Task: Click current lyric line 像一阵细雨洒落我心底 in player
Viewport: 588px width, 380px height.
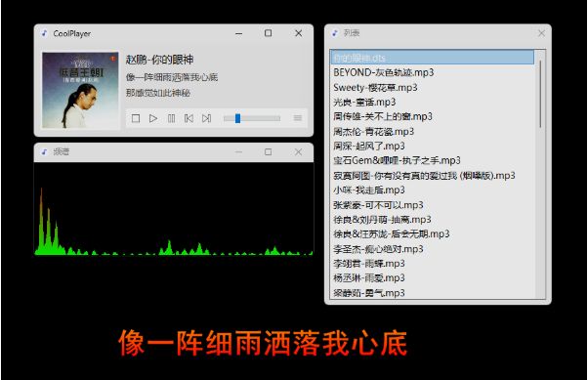Action: (172, 77)
